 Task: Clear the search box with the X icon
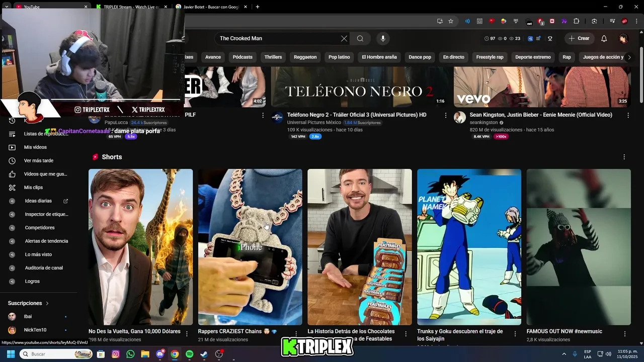coord(344,38)
